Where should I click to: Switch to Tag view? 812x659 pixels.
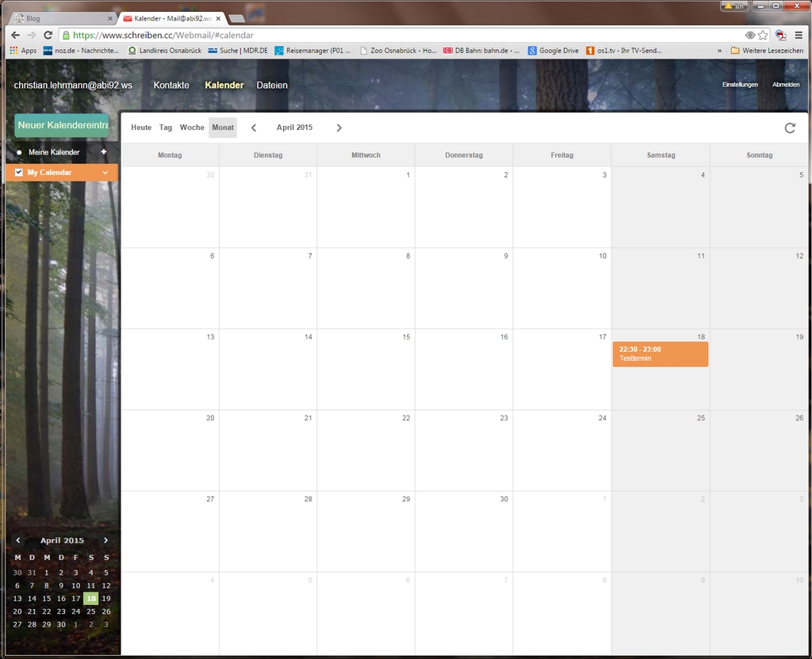(x=166, y=128)
